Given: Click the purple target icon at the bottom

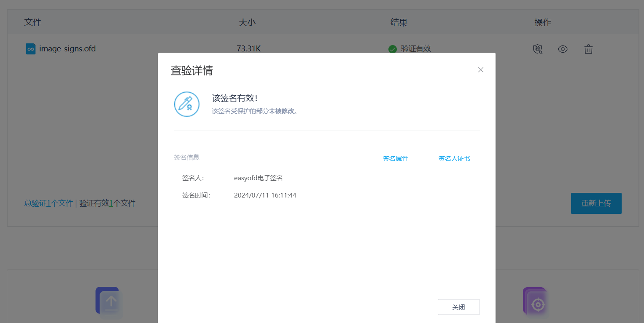Looking at the screenshot, I should click(537, 304).
